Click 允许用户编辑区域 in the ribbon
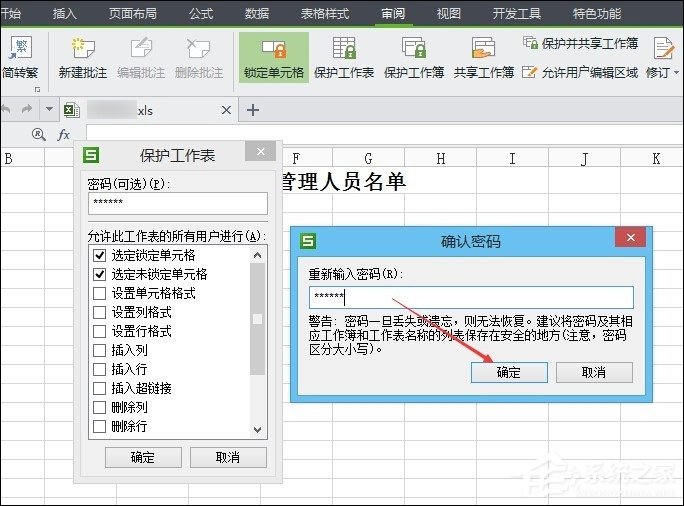This screenshot has height=506, width=684. pyautogui.click(x=581, y=72)
